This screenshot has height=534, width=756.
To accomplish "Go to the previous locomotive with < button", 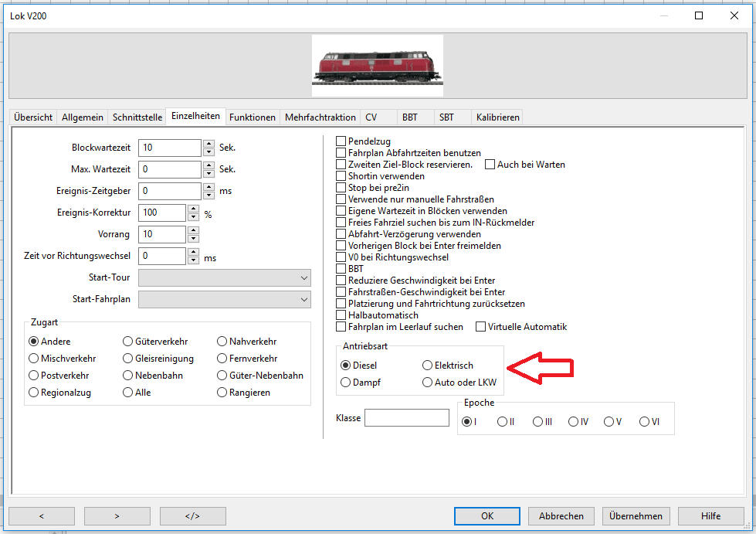I will 41,516.
